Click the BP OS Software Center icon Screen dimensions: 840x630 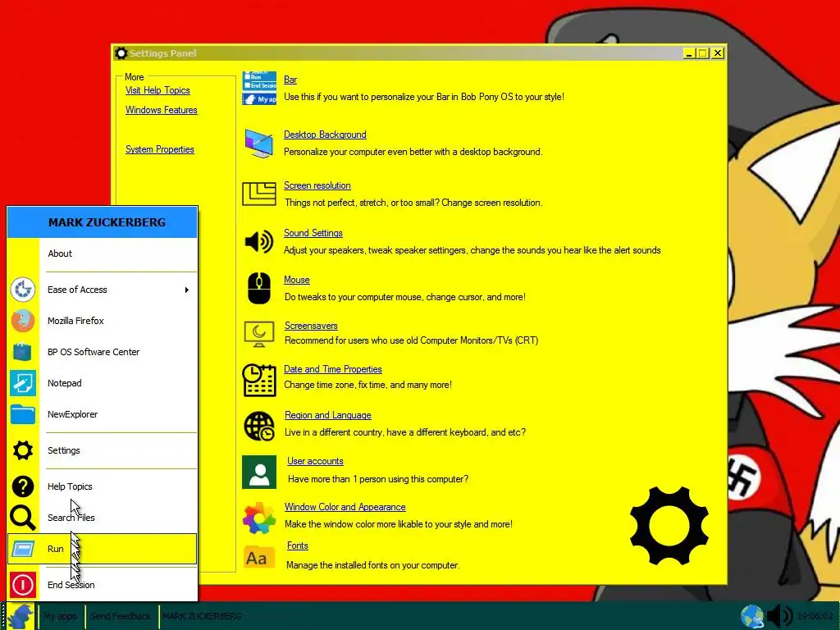[x=22, y=351]
